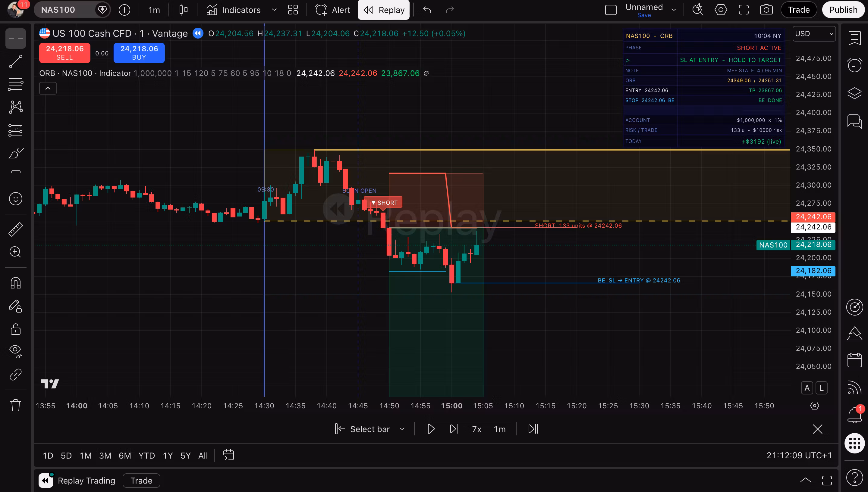Screen dimensions: 868x492
Task: Activate the Measure ruler tool
Action: [16, 229]
